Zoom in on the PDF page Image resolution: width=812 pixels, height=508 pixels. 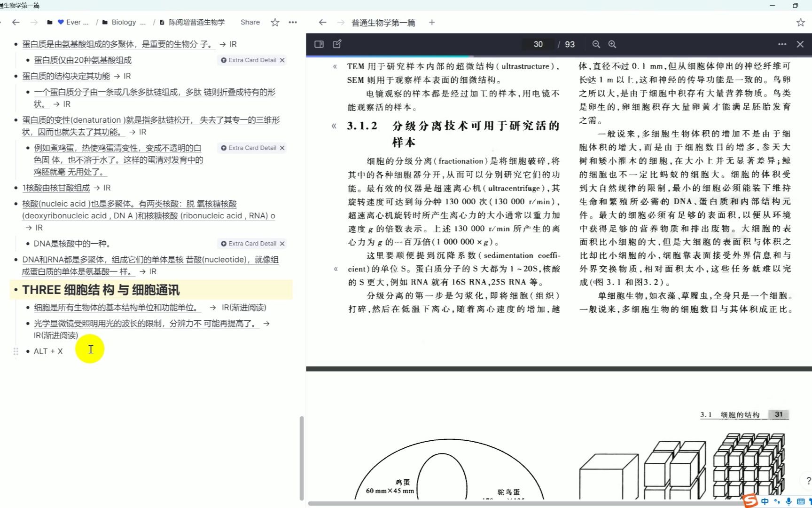pos(612,44)
